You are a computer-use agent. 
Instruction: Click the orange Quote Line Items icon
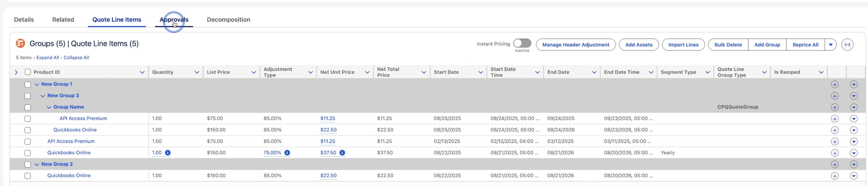[x=21, y=43]
